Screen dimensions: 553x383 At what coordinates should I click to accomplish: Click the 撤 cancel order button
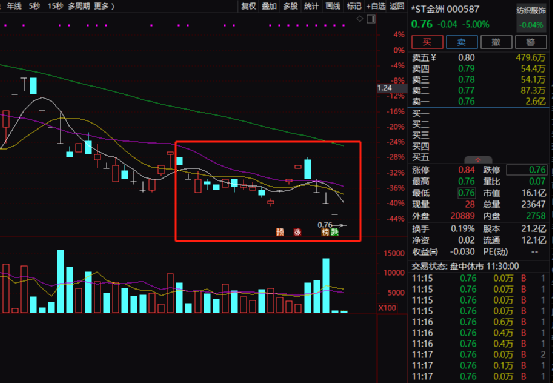click(496, 42)
